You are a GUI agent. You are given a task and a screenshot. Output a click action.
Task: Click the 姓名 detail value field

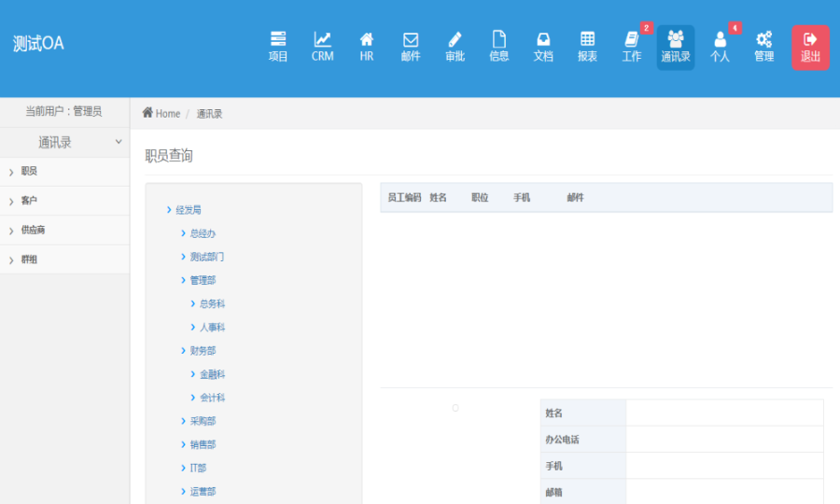(724, 413)
